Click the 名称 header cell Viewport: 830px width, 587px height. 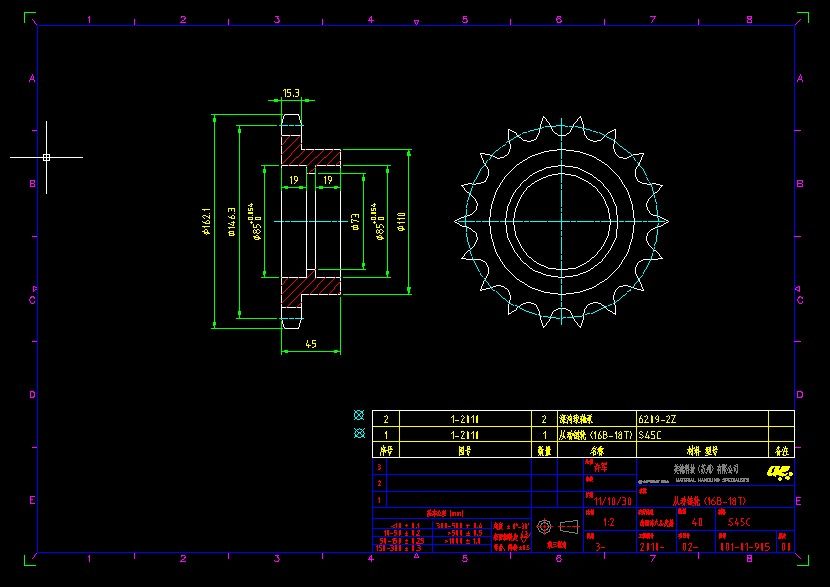pyautogui.click(x=597, y=450)
